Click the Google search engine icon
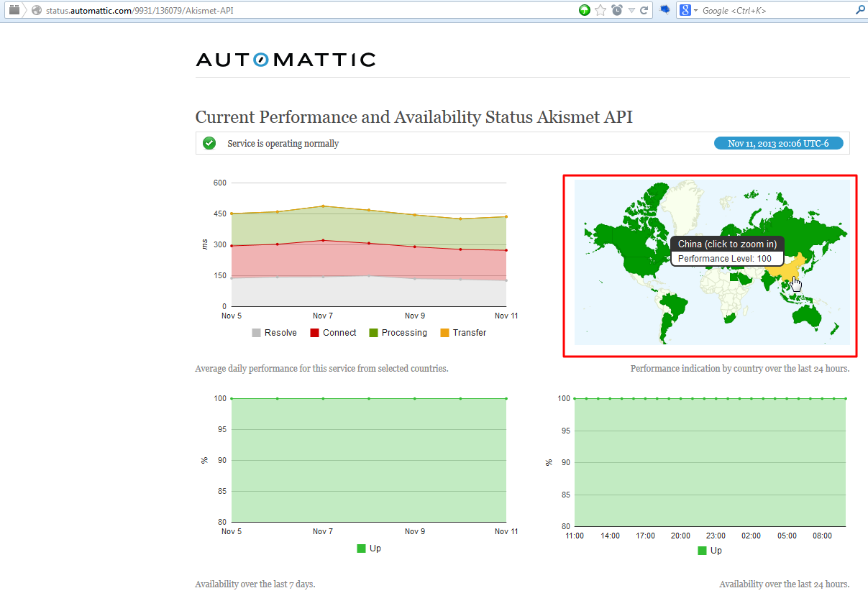 click(685, 10)
